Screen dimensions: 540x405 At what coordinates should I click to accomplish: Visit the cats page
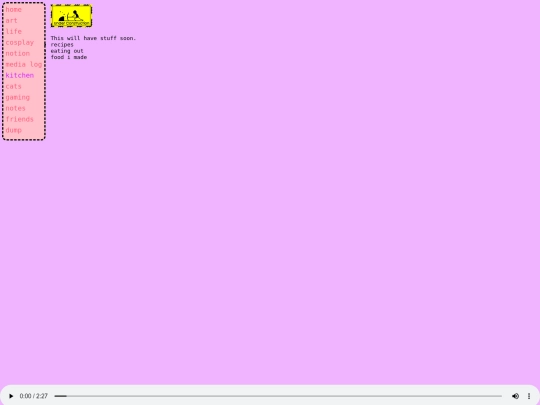[x=13, y=86]
